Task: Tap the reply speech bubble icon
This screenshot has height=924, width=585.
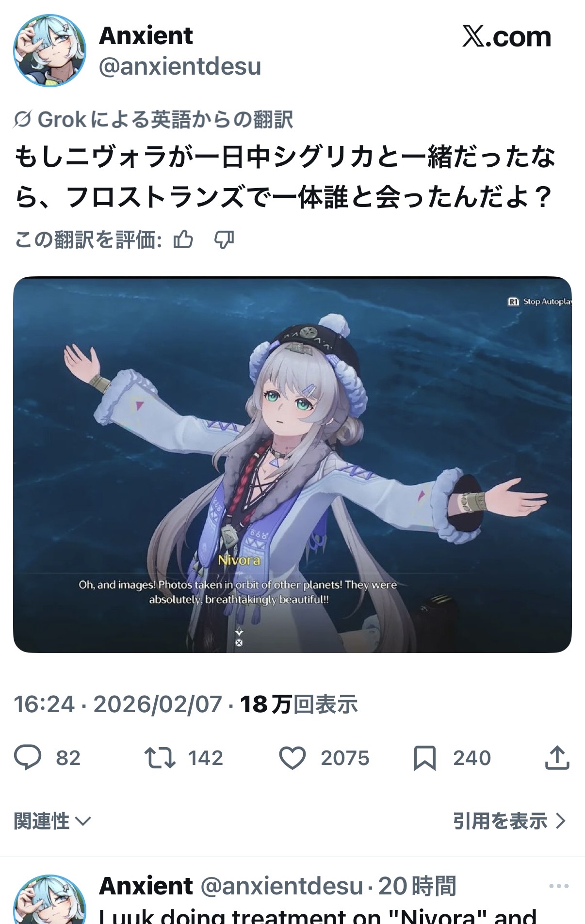Action: (28, 758)
